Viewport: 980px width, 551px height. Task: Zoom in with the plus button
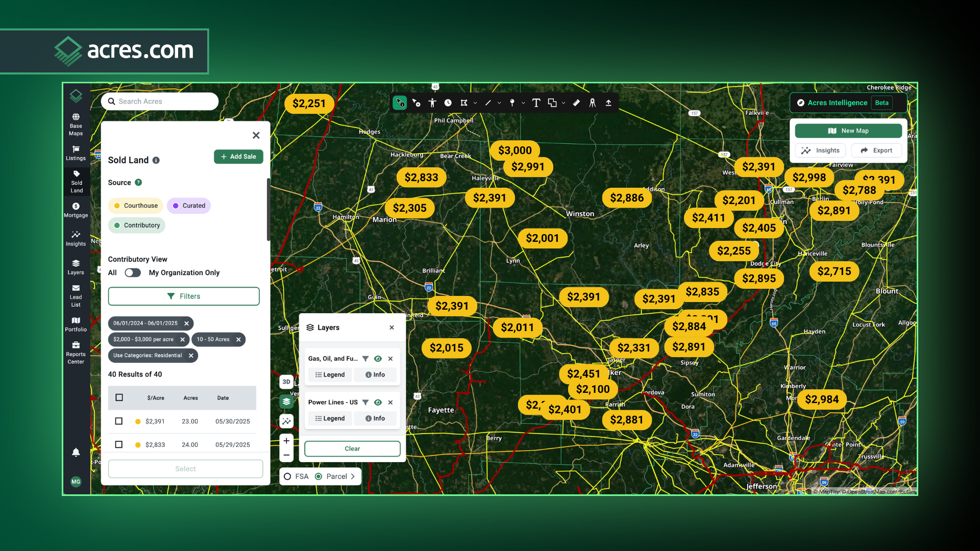coord(286,441)
